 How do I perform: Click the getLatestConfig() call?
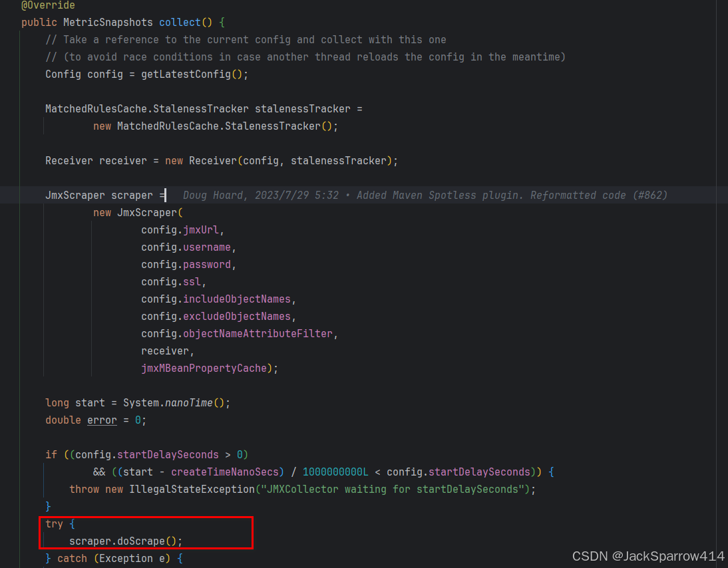click(x=192, y=74)
